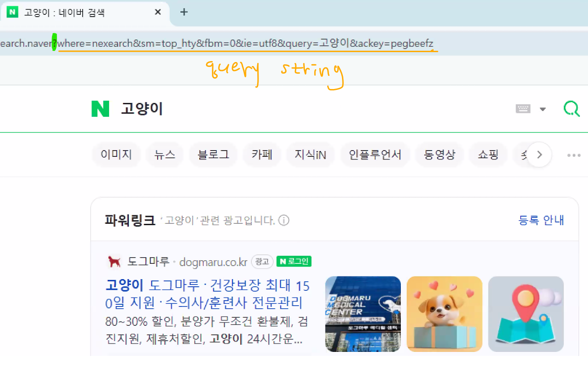Open the three-dot more options menu
Screen dimensions: 588x391
click(x=574, y=156)
